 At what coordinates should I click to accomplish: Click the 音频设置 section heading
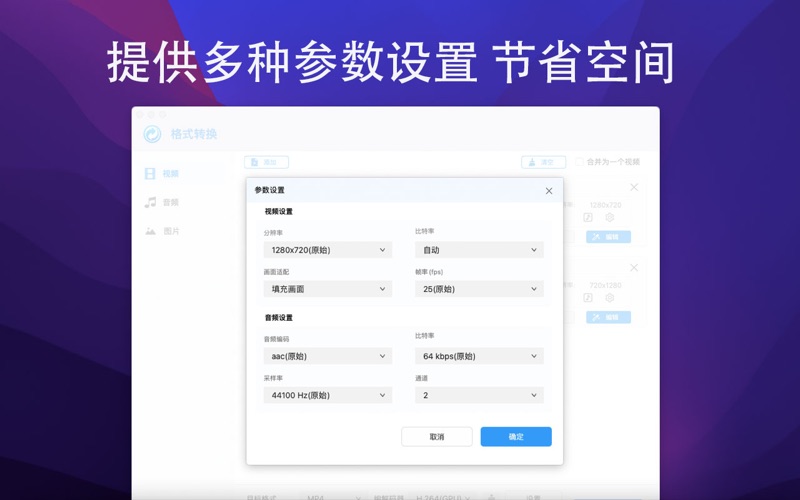[x=279, y=317]
